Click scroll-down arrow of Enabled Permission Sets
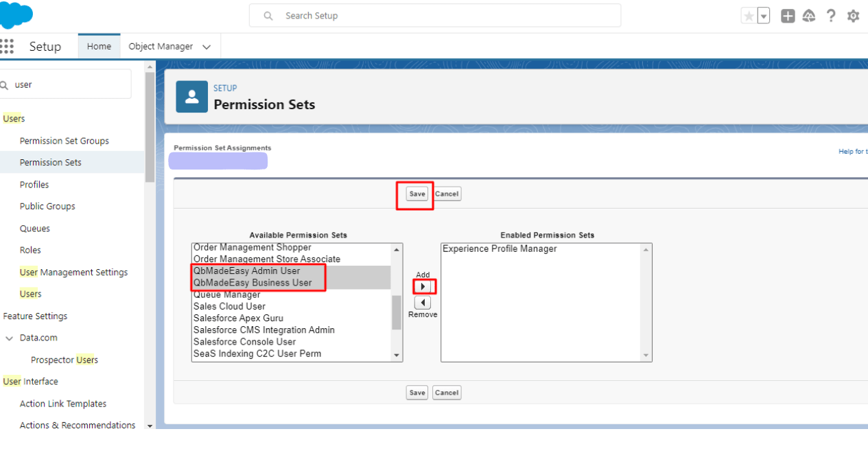Screen dimensions: 868x462 645,355
